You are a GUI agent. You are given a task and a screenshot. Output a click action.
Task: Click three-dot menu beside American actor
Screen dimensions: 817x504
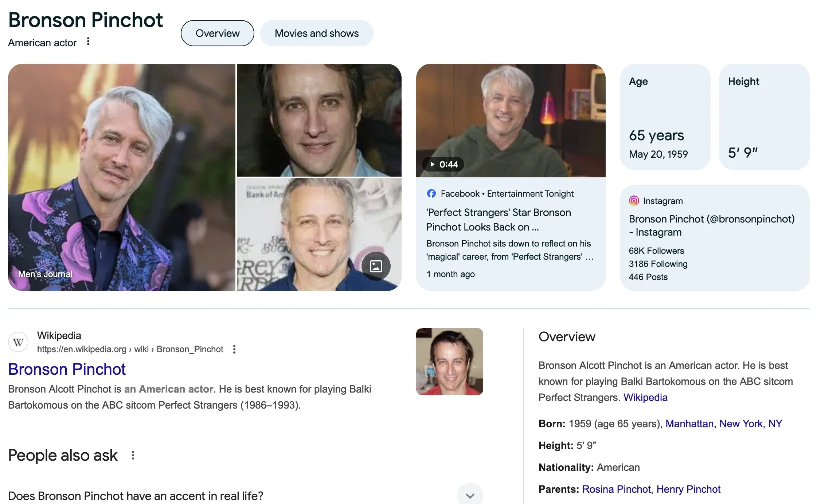[x=88, y=42]
